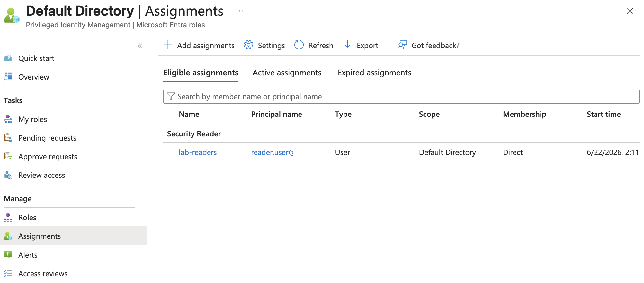This screenshot has width=644, height=283.
Task: Focus the member name search field
Action: (401, 97)
